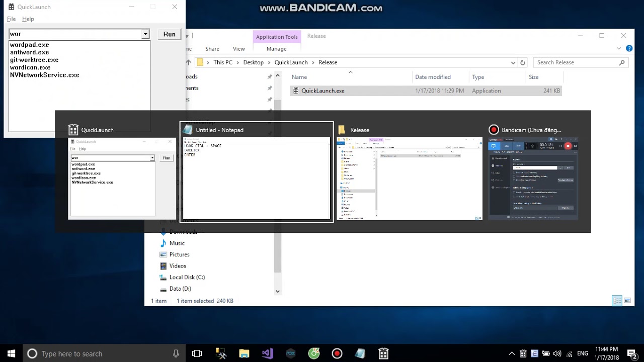The image size is (644, 362).
Task: Click the ENG language indicator in tray
Action: click(582, 354)
